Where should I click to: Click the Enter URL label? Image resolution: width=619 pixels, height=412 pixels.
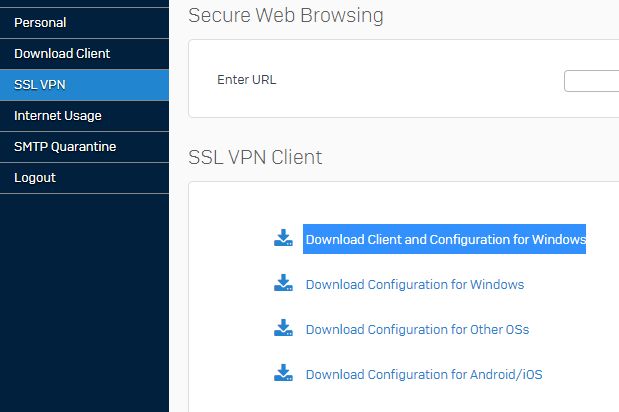pos(247,80)
